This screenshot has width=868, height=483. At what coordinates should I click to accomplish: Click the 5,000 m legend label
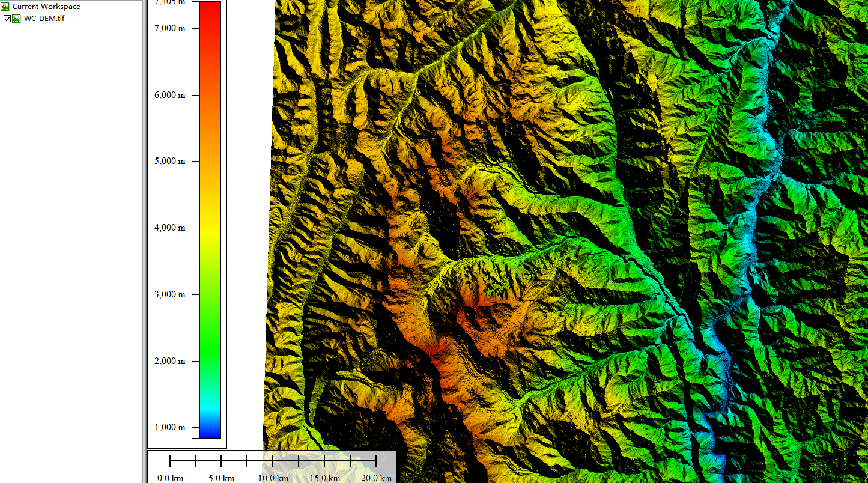169,161
